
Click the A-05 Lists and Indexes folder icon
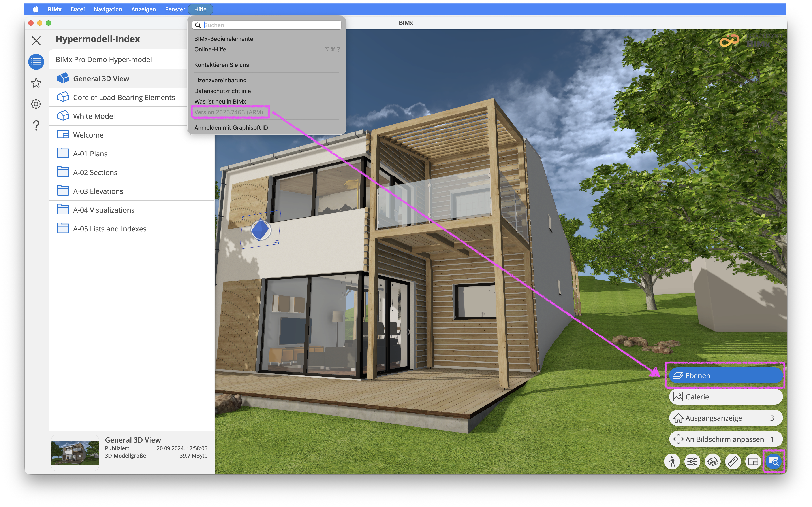pyautogui.click(x=63, y=228)
